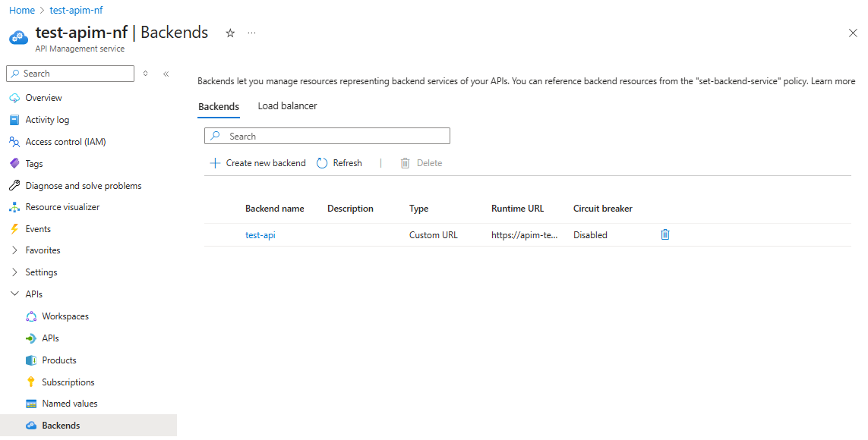
Task: Click the API Management service cloud icon
Action: coord(18,38)
